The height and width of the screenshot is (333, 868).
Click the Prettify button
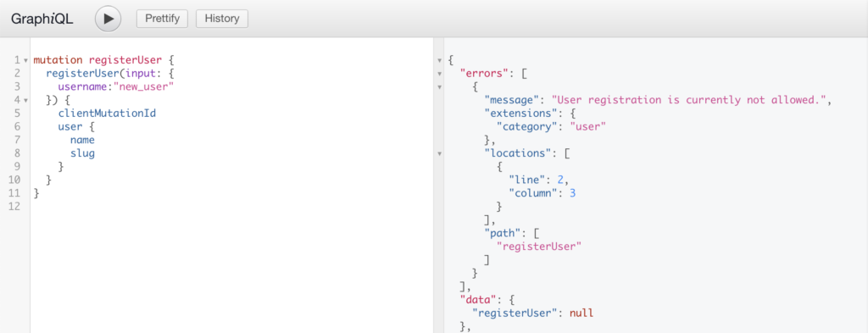tap(162, 19)
